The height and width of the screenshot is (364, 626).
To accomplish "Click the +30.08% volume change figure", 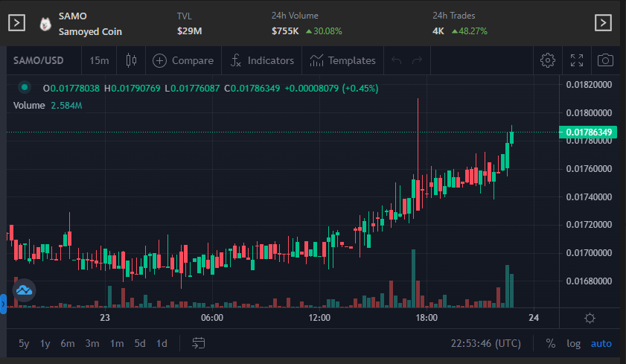I will 324,31.
